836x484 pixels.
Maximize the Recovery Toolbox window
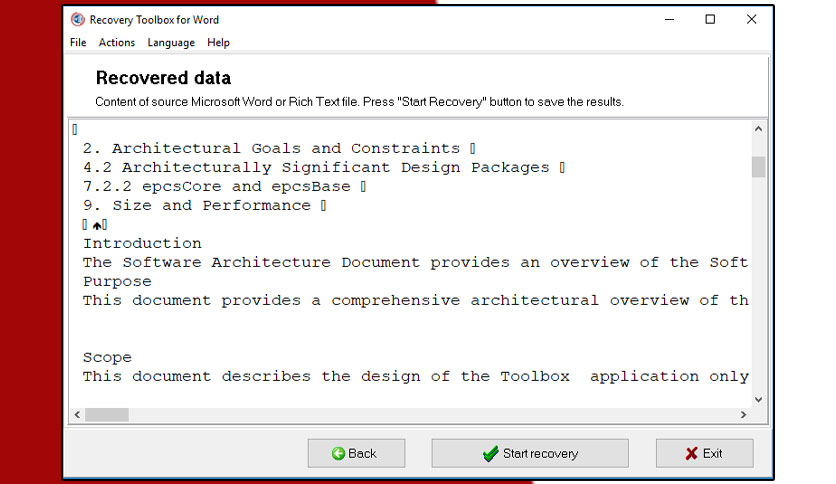(x=710, y=20)
